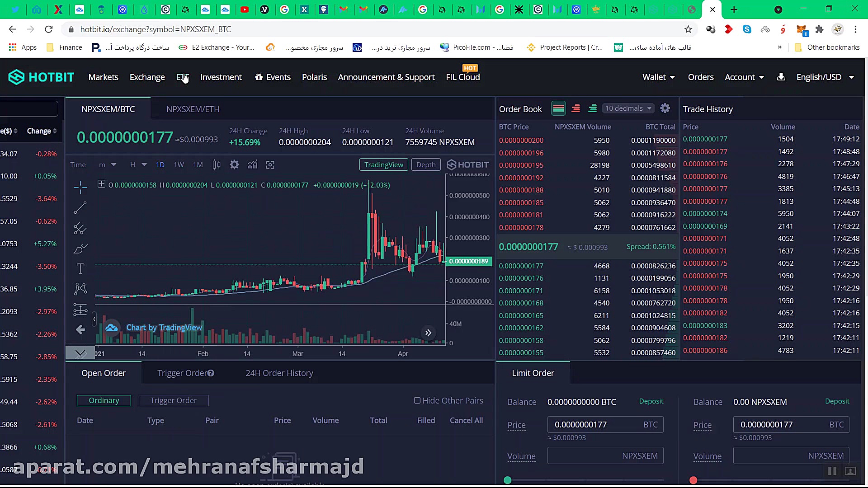This screenshot has width=868, height=488.
Task: Click the sell Volume input field
Action: pyautogui.click(x=791, y=456)
